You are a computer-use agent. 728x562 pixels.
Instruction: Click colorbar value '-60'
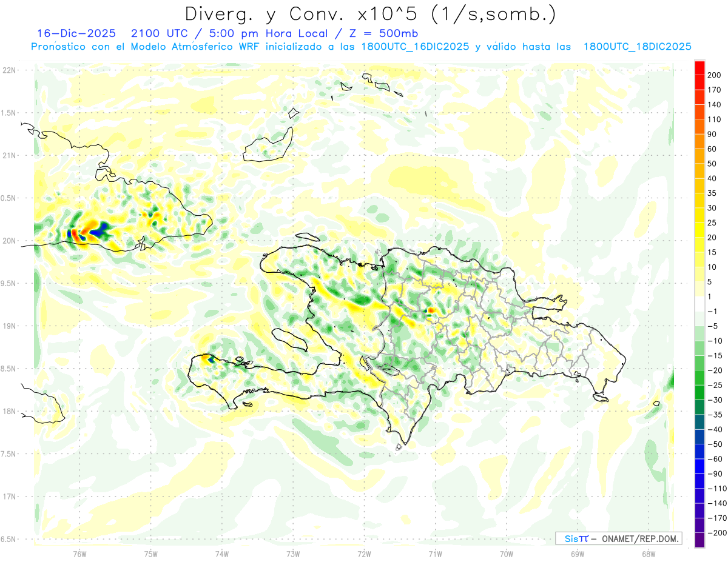[x=715, y=459]
